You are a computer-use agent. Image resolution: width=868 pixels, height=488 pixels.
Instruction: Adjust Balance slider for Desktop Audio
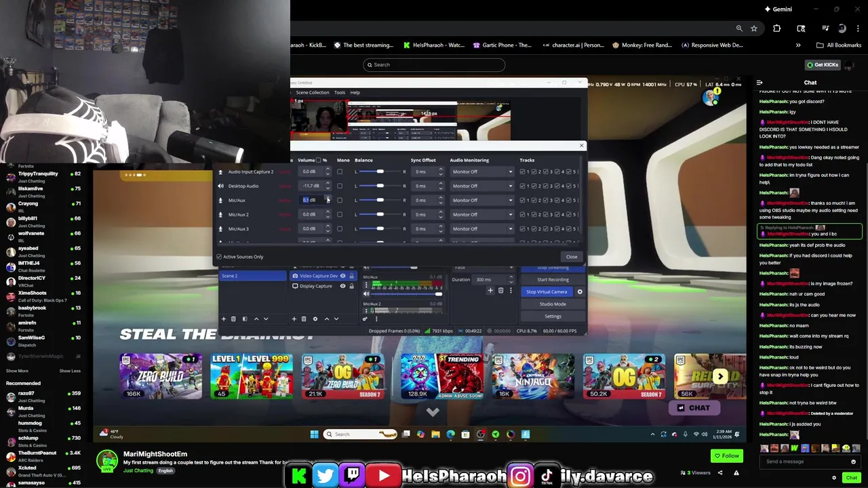point(380,186)
